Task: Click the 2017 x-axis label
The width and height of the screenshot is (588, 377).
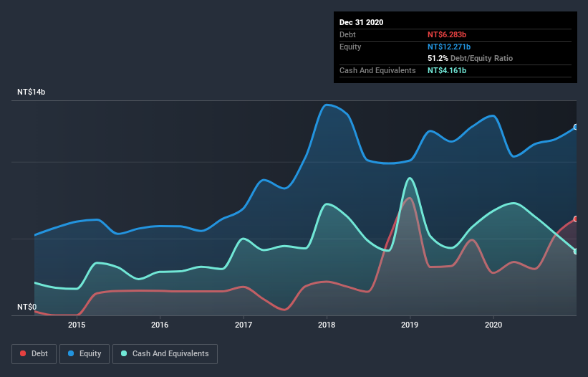Action: (244, 325)
